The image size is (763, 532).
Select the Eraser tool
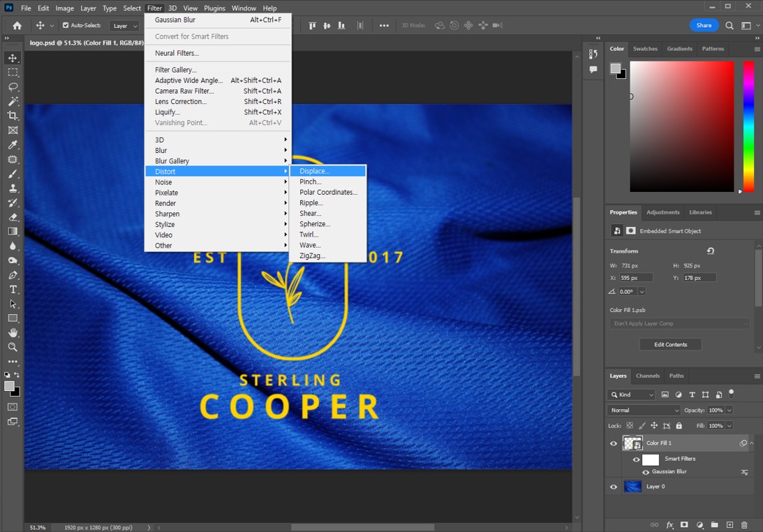point(13,217)
